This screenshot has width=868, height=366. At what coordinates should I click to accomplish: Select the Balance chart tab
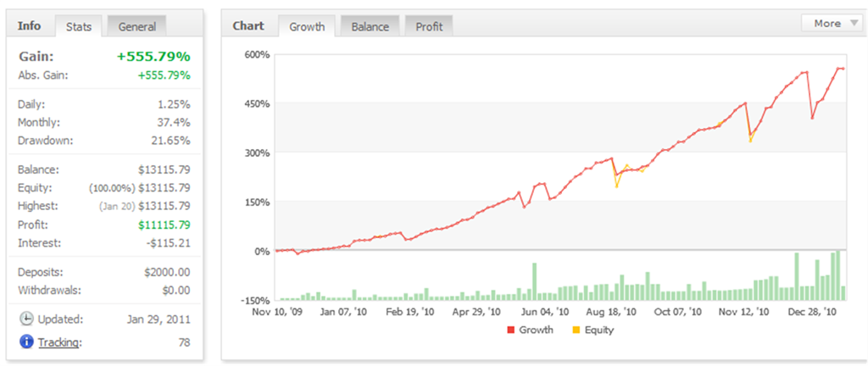tap(370, 26)
